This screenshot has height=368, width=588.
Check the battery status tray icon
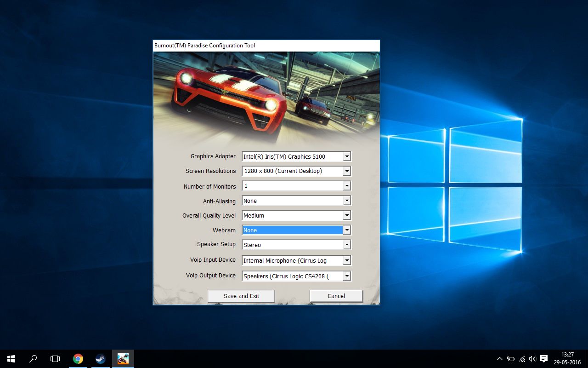511,359
